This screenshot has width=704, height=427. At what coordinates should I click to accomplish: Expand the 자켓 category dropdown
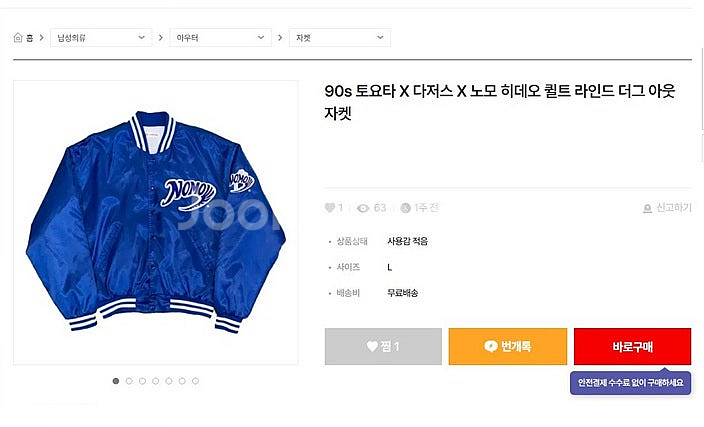[x=339, y=38]
